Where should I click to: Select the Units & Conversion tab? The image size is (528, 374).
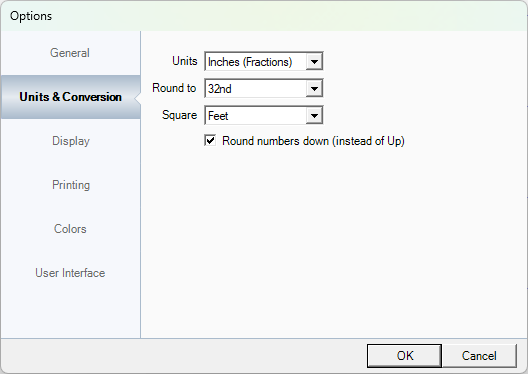[70, 97]
